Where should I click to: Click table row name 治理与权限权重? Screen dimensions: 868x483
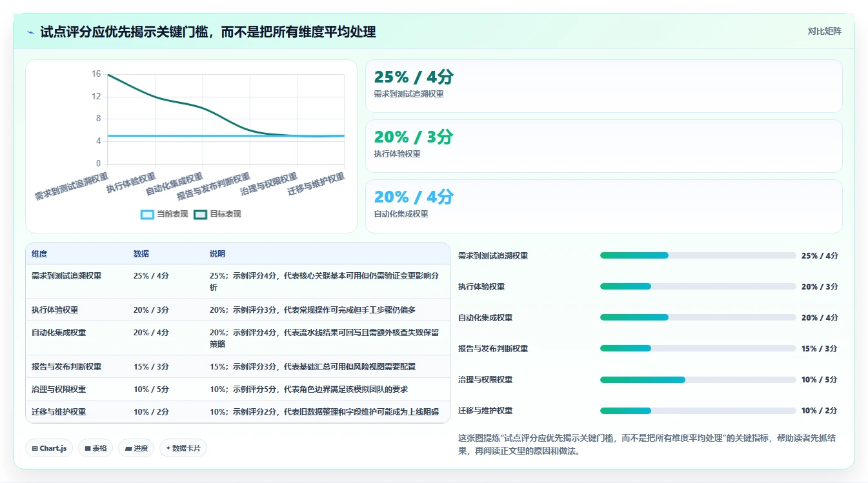click(59, 389)
